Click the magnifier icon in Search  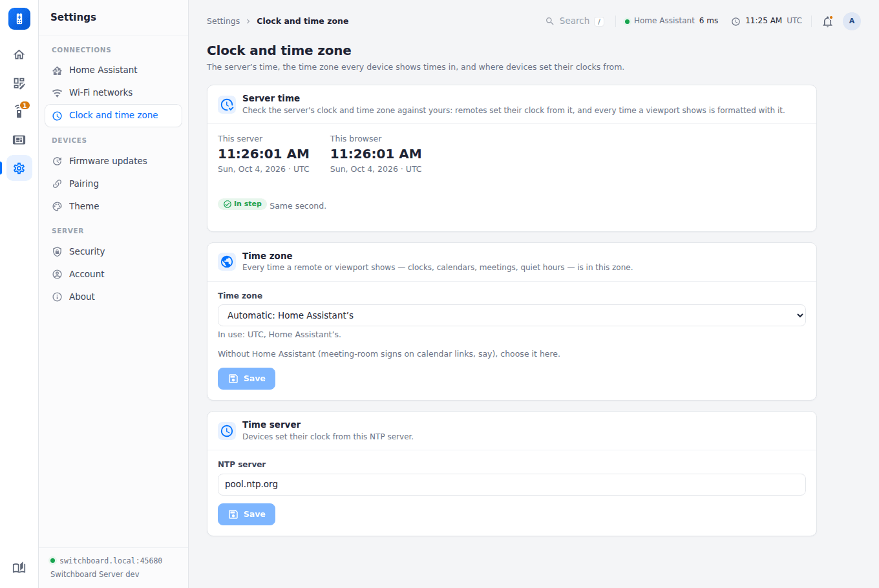point(550,21)
